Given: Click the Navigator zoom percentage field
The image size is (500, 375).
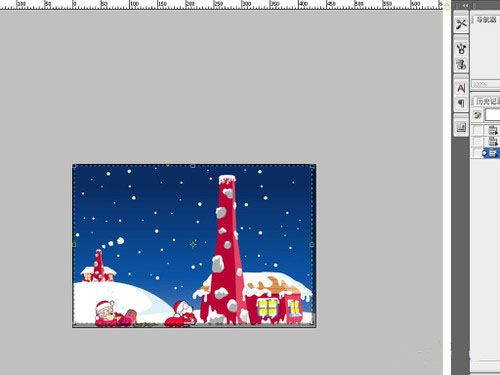Looking at the screenshot, I should click(485, 84).
